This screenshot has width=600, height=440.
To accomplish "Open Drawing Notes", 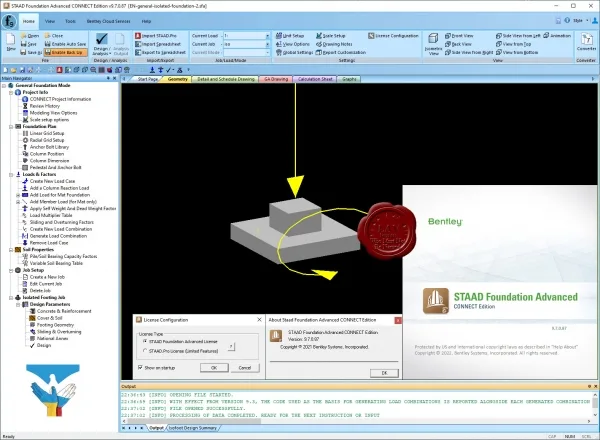I will click(334, 44).
